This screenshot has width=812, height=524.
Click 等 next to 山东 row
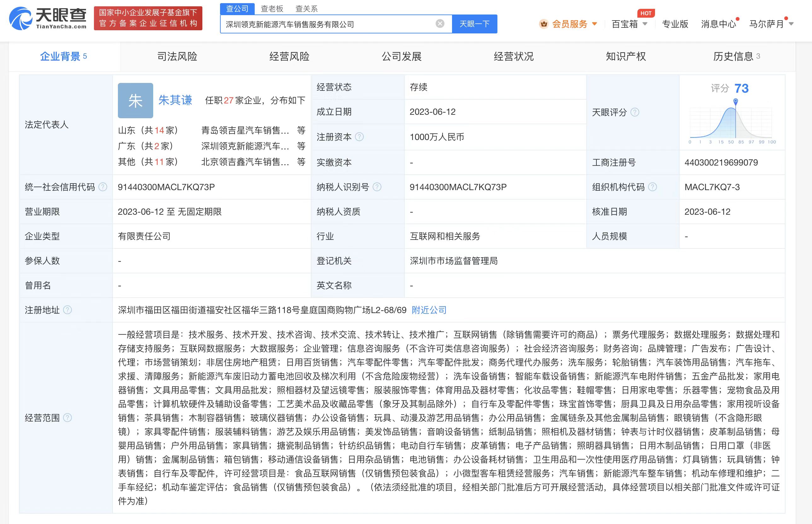point(301,130)
